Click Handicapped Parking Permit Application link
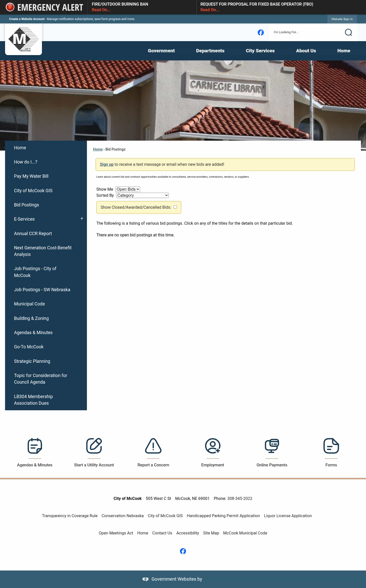 (223, 516)
